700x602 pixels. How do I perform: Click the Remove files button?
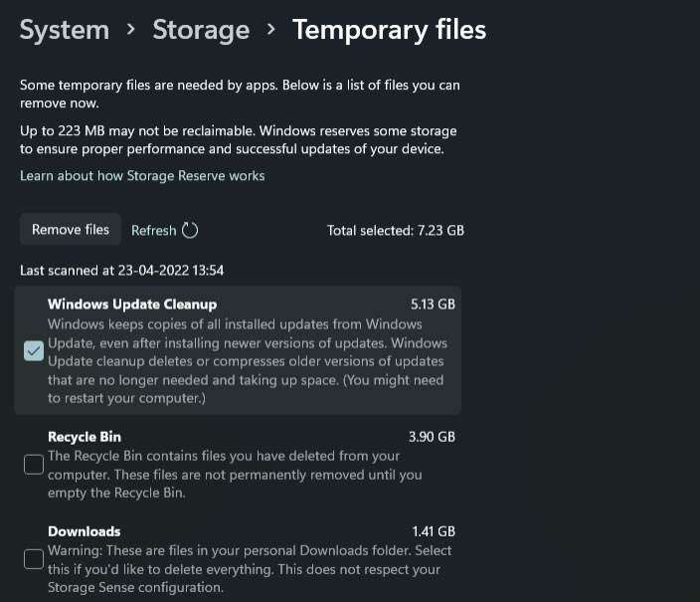point(71,230)
